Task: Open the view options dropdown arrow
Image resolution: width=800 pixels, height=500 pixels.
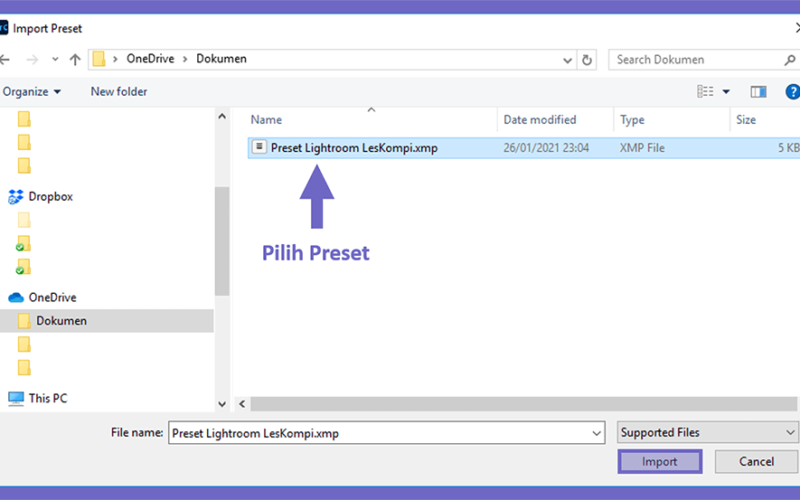Action: pyautogui.click(x=726, y=92)
